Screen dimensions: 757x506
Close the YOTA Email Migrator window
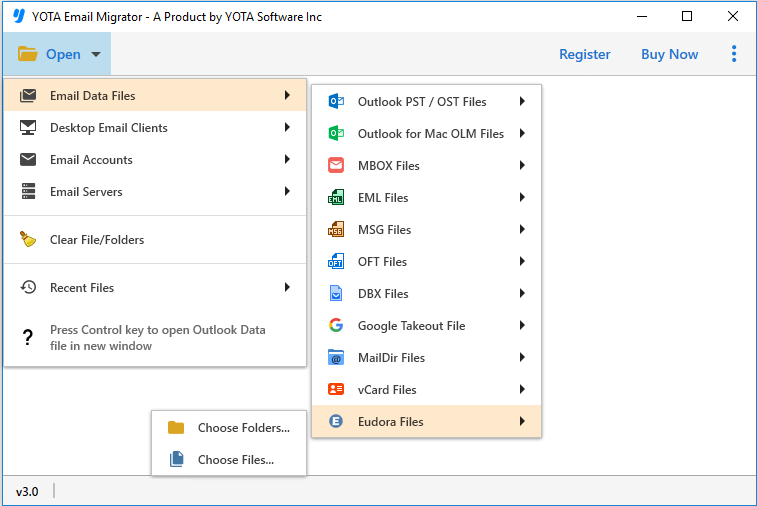pos(732,16)
